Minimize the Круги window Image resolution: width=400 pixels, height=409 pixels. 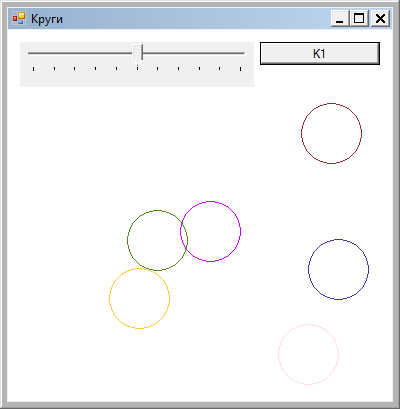340,18
